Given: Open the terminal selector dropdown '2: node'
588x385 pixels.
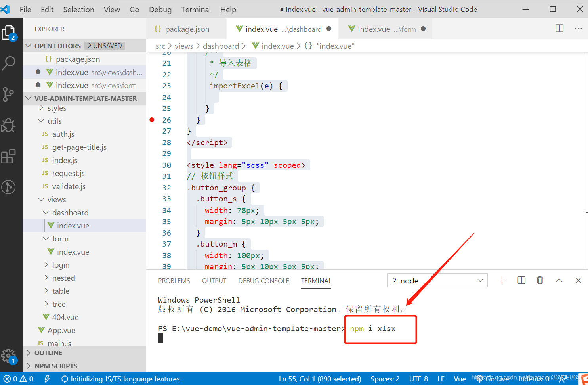Looking at the screenshot, I should click(x=437, y=280).
